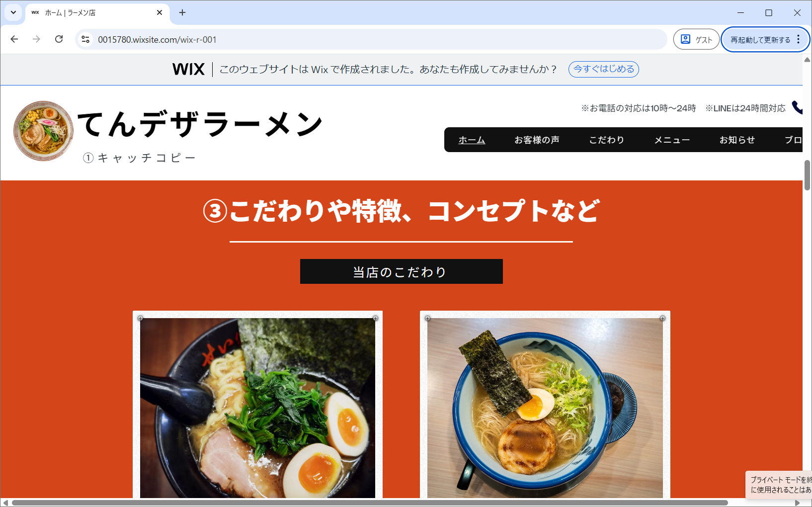Open the ゲスト profile button
The image size is (812, 507).
(x=696, y=39)
